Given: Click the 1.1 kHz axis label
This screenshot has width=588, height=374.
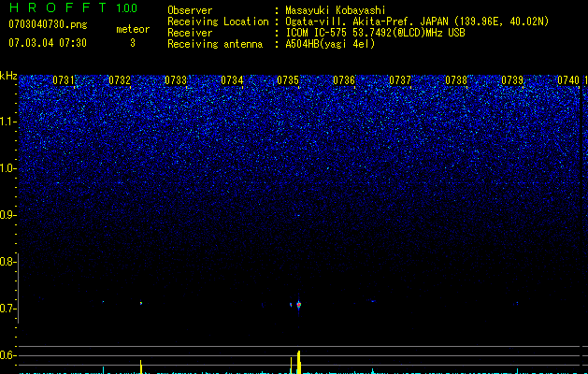Looking at the screenshot, I should tap(7, 122).
